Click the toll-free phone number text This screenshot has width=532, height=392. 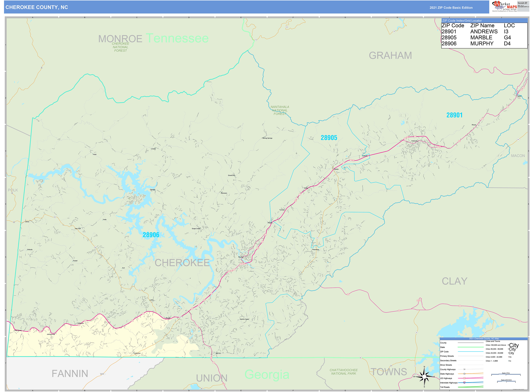pos(523,3)
